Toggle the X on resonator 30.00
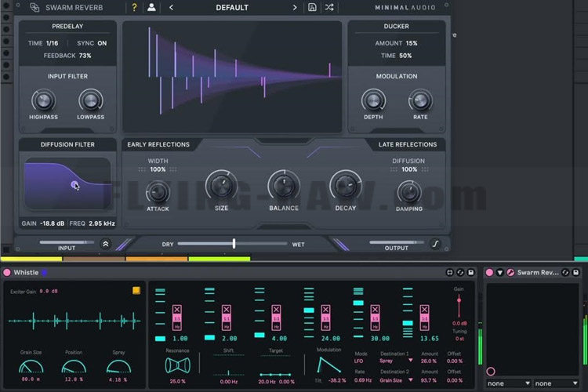Viewport: 588px width, 392px height. (x=375, y=310)
